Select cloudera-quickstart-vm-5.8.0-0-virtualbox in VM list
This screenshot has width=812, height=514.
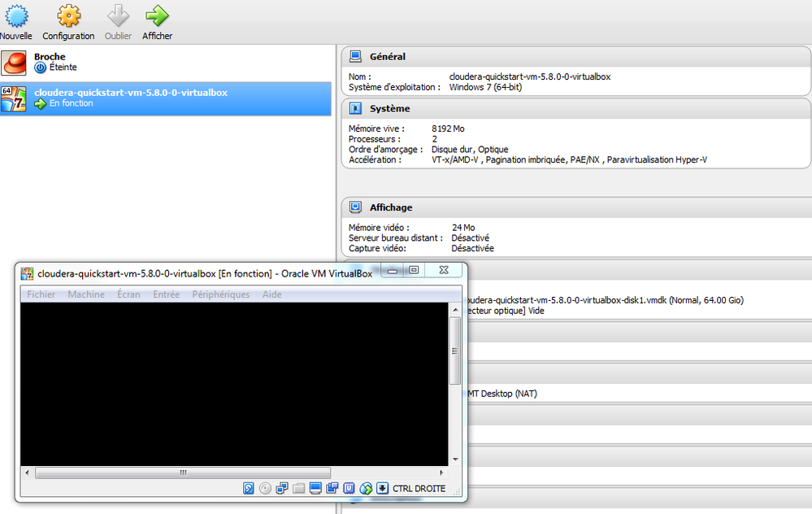(x=166, y=98)
